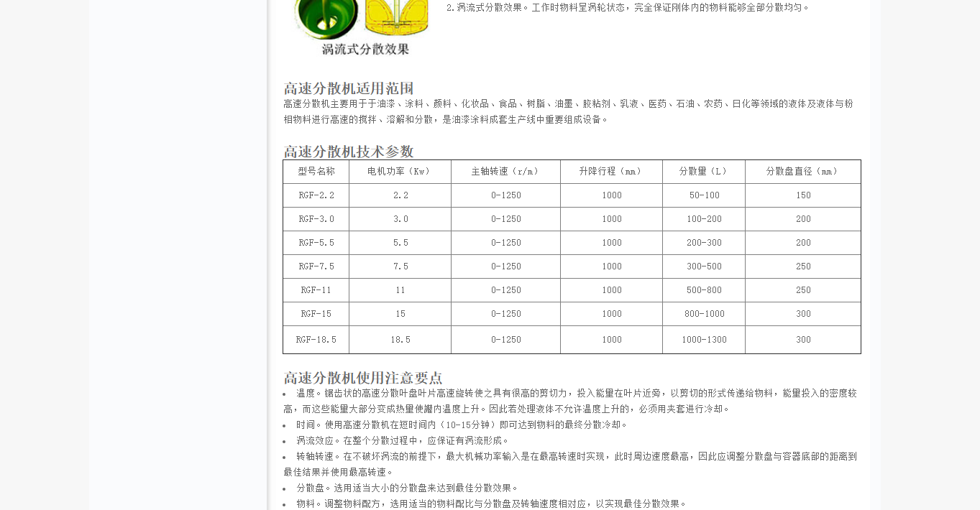Select the 高速分散机适用范围 heading

349,88
